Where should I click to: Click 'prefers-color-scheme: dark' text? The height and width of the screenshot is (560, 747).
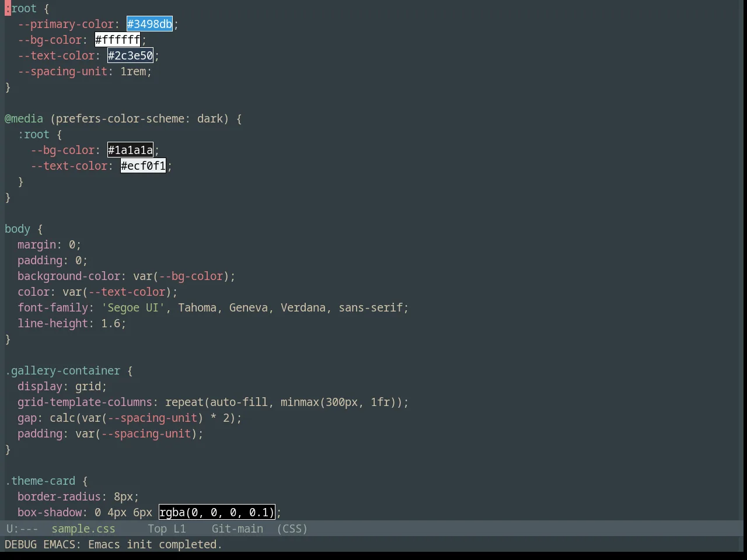139,118
